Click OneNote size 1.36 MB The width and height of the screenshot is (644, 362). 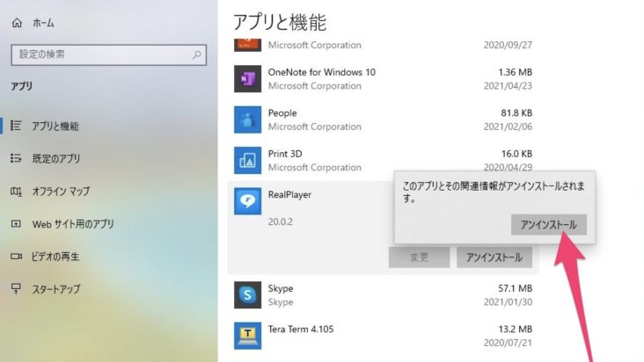[x=515, y=72]
